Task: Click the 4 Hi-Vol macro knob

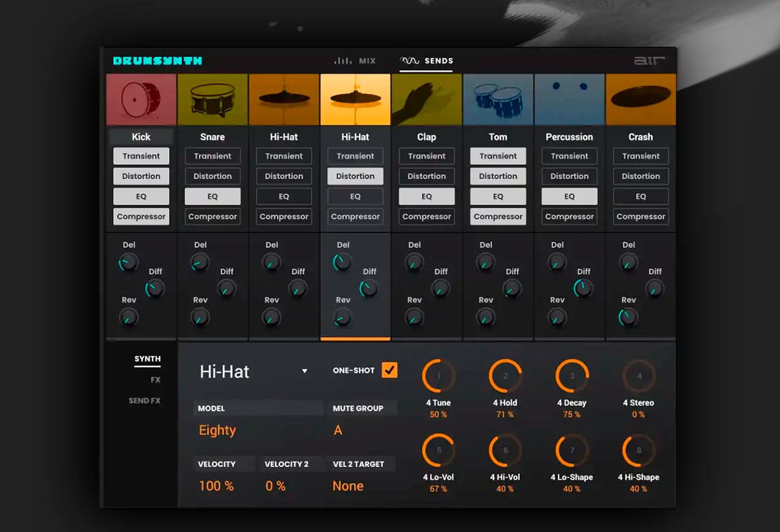Action: (506, 450)
